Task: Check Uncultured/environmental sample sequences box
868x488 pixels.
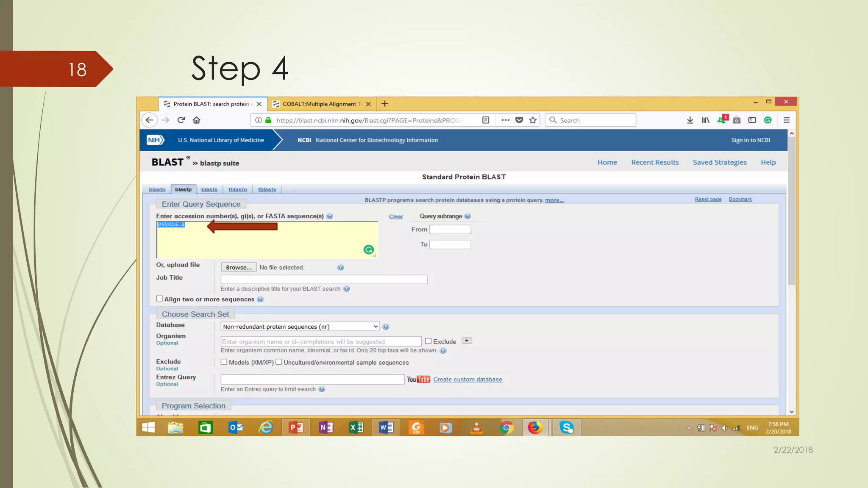Action: tap(279, 362)
